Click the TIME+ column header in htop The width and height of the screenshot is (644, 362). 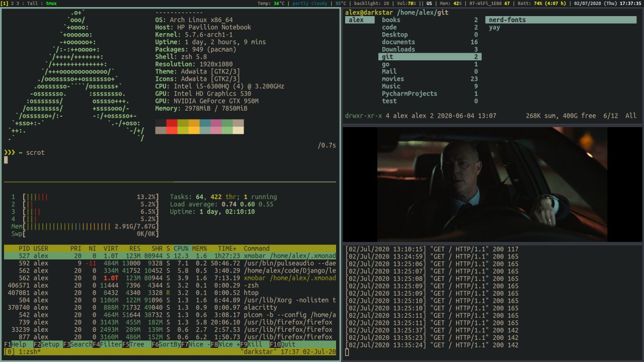[227, 248]
